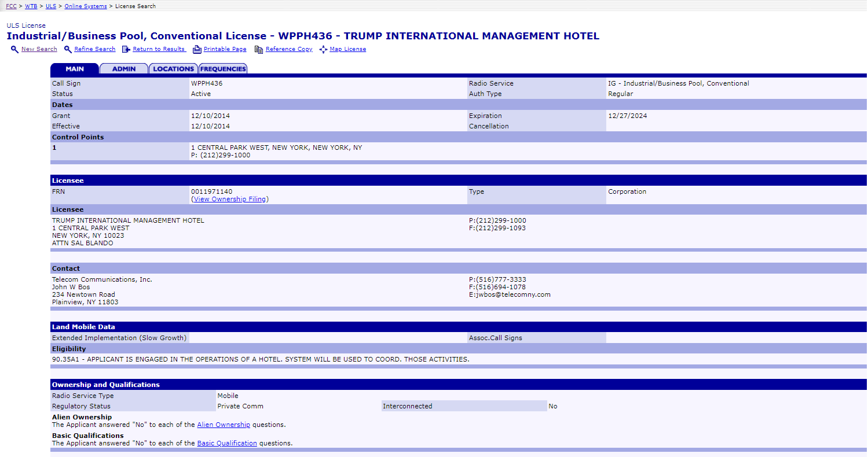This screenshot has width=868, height=457.
Task: Select the MAIN tab
Action: point(75,69)
